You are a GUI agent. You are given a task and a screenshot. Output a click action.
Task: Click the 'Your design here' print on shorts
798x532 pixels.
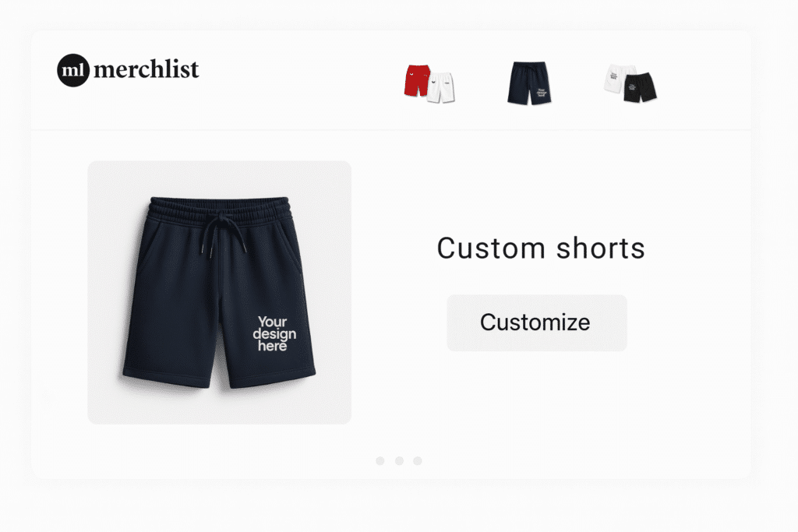274,333
